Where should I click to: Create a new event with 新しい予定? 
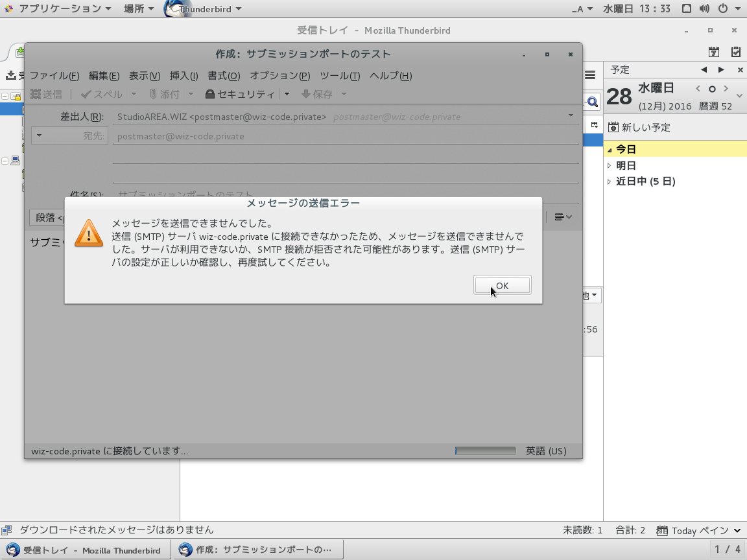[x=639, y=127]
